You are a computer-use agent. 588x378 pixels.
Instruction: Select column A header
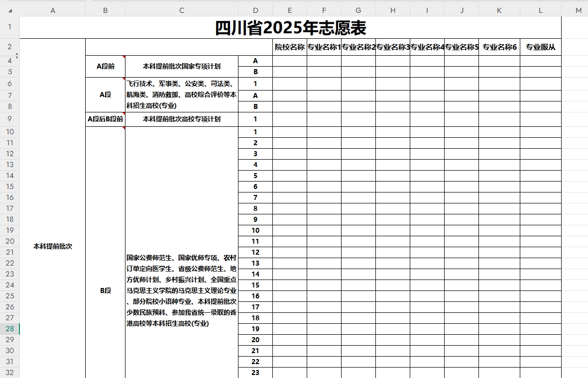click(52, 9)
